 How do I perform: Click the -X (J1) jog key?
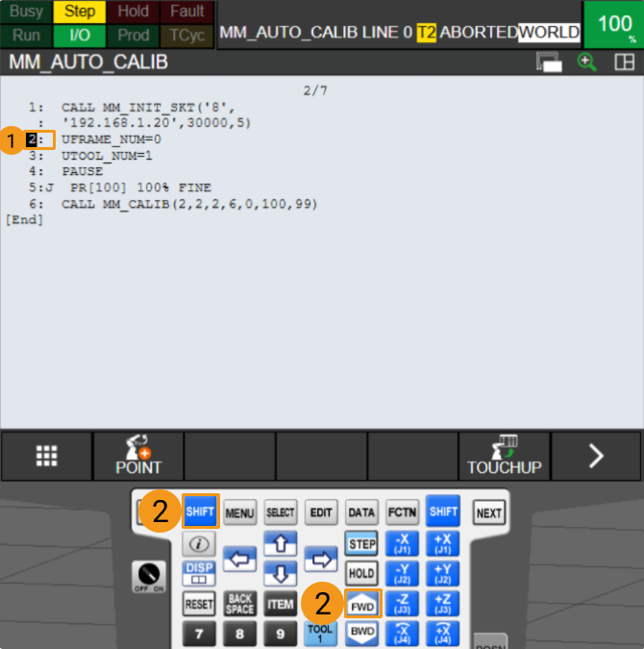coord(402,543)
